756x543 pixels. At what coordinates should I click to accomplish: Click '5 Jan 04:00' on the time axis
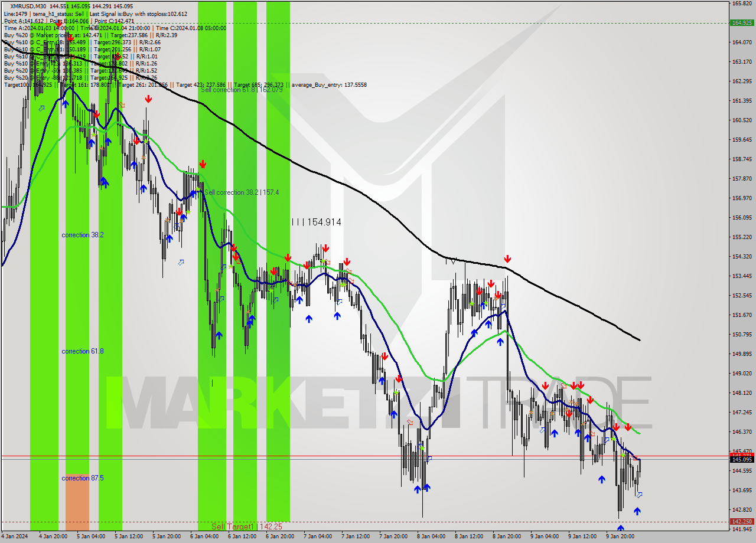click(90, 537)
